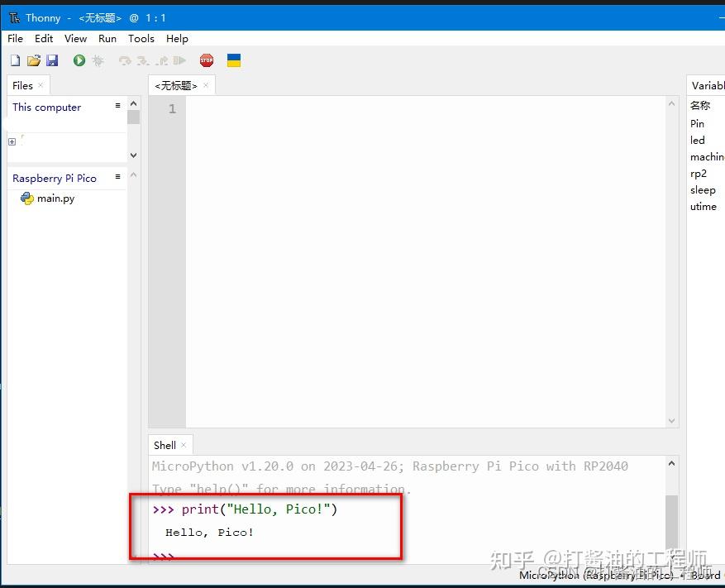Select main.py under Raspberry Pi Pico
This screenshot has height=588, width=725.
point(54,198)
